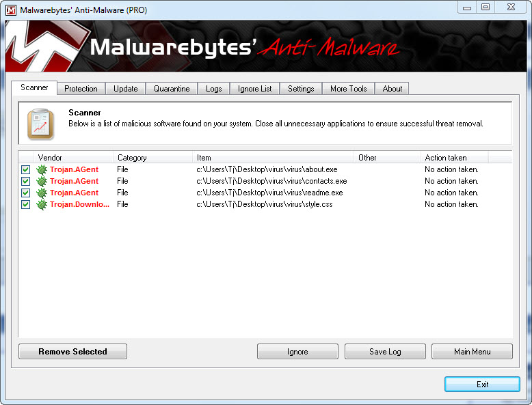Open the About tab

(x=393, y=89)
